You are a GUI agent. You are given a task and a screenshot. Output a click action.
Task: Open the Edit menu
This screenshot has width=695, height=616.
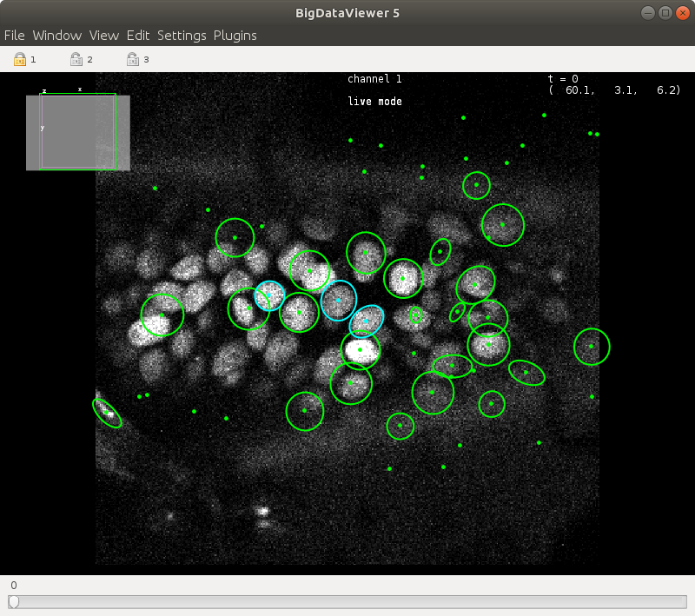point(138,36)
